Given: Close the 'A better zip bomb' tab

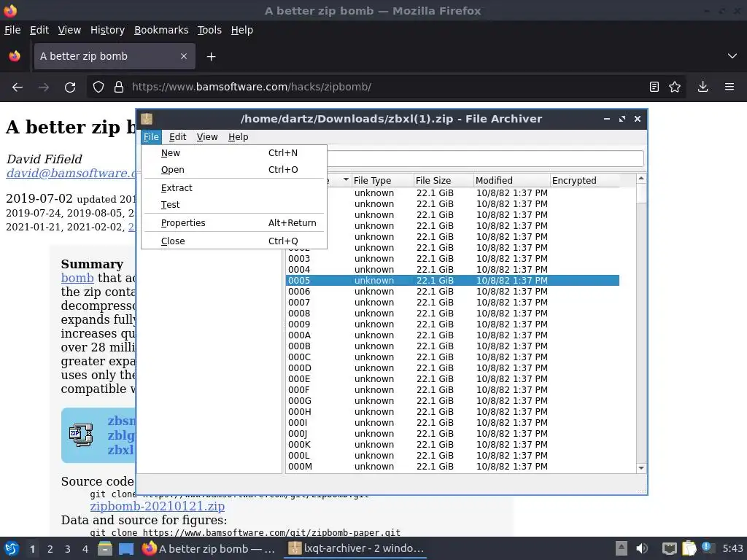Looking at the screenshot, I should (183, 56).
